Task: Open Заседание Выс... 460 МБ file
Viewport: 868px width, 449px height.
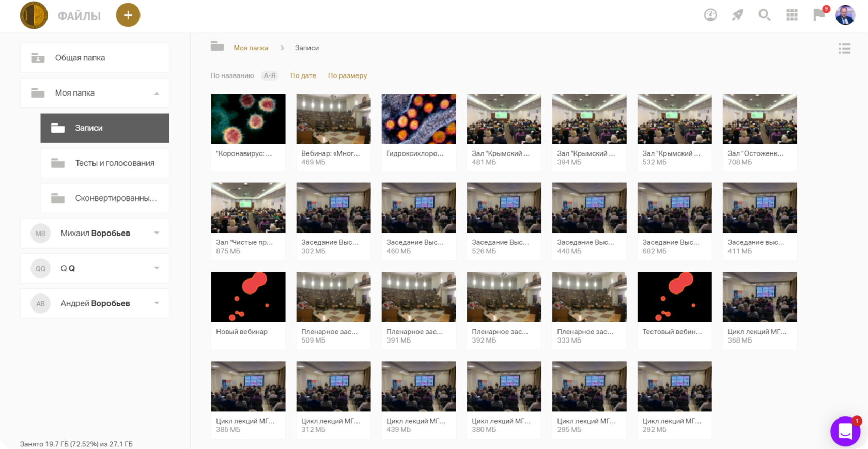Action: (419, 221)
